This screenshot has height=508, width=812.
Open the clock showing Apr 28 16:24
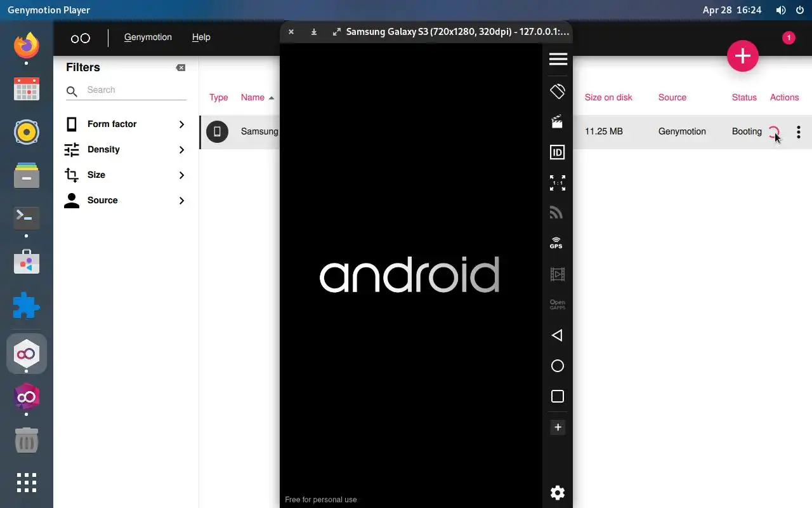(731, 10)
